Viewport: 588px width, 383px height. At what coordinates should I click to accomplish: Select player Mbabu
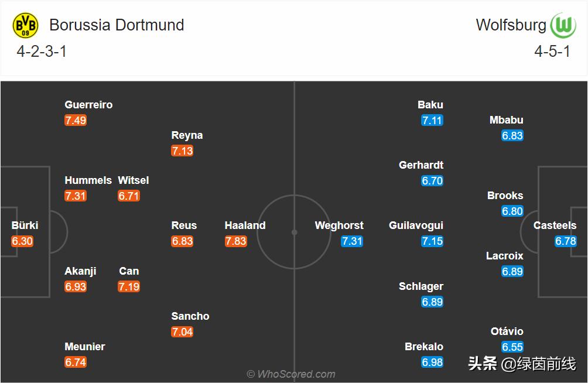(x=506, y=120)
